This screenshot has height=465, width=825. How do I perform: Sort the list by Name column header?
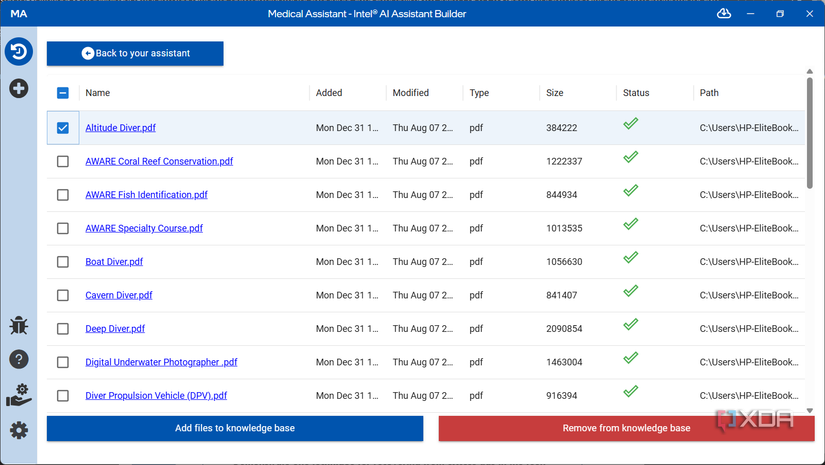pos(98,93)
